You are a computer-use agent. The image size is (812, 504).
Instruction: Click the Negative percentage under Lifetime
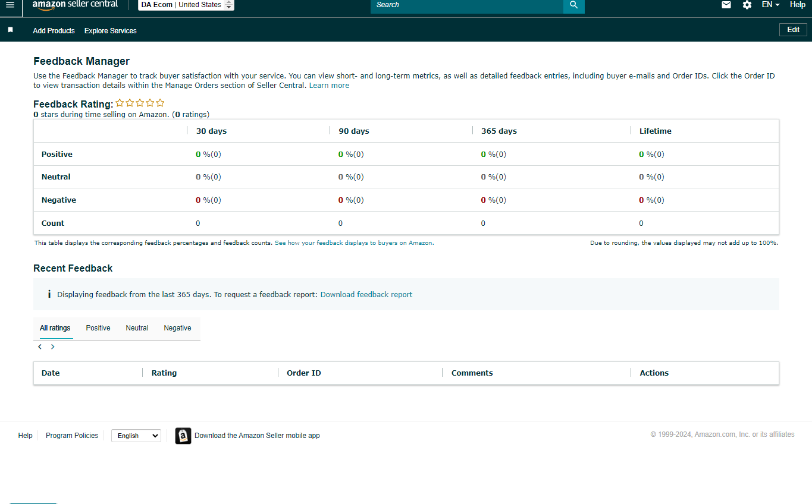(x=652, y=200)
